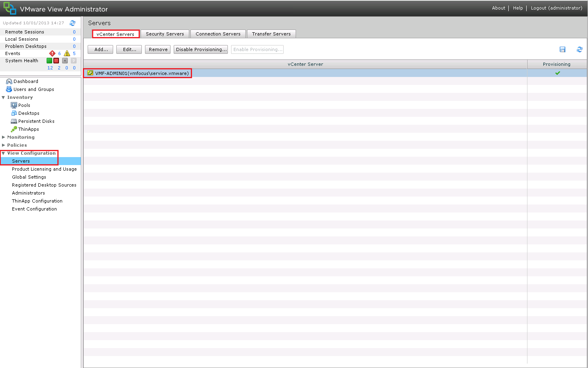Switch to the Security Servers tab
588x368 pixels.
pos(165,34)
